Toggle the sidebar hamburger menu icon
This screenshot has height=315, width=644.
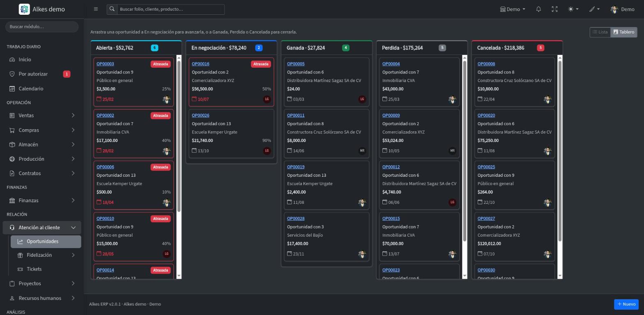96,9
